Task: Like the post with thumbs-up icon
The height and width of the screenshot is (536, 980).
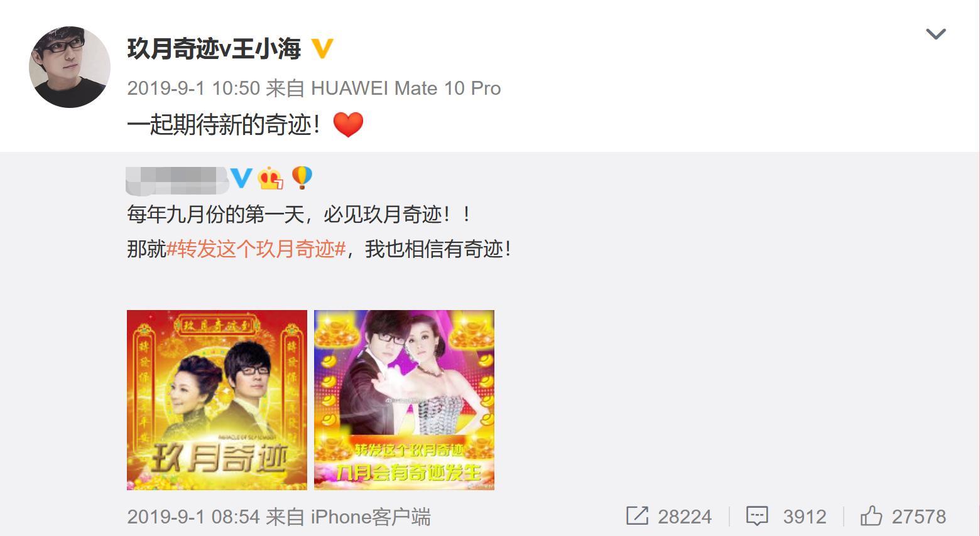Action: [871, 516]
